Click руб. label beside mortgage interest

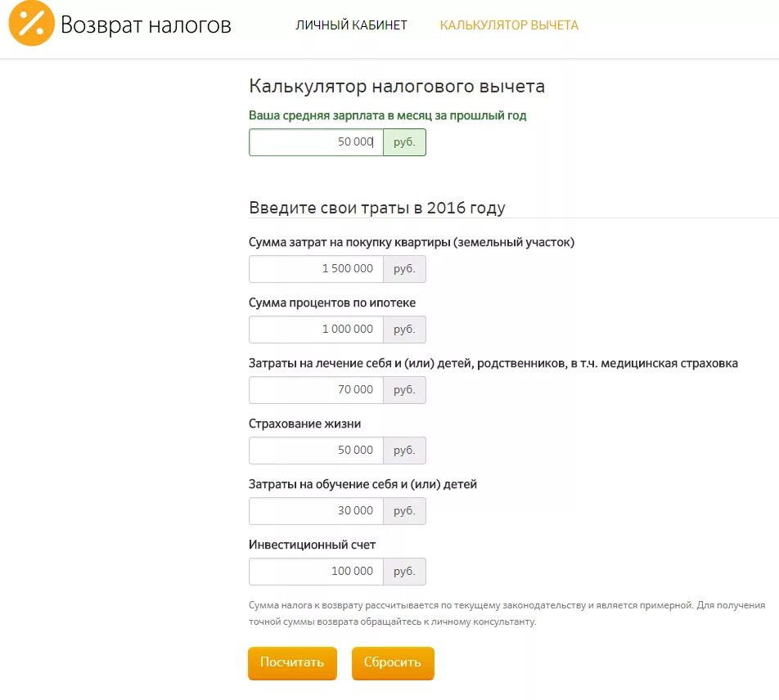[404, 330]
